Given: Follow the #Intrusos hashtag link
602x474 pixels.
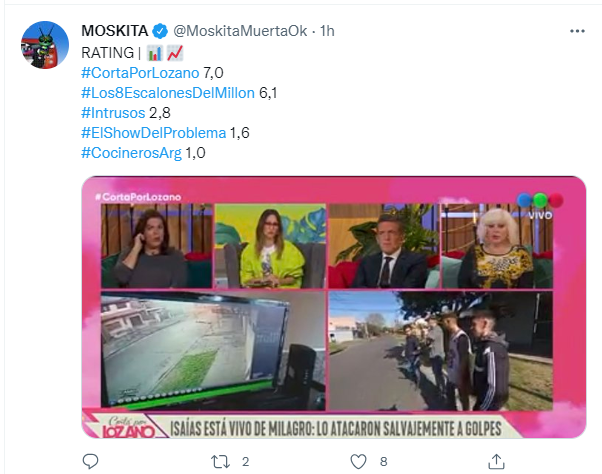Looking at the screenshot, I should 113,113.
